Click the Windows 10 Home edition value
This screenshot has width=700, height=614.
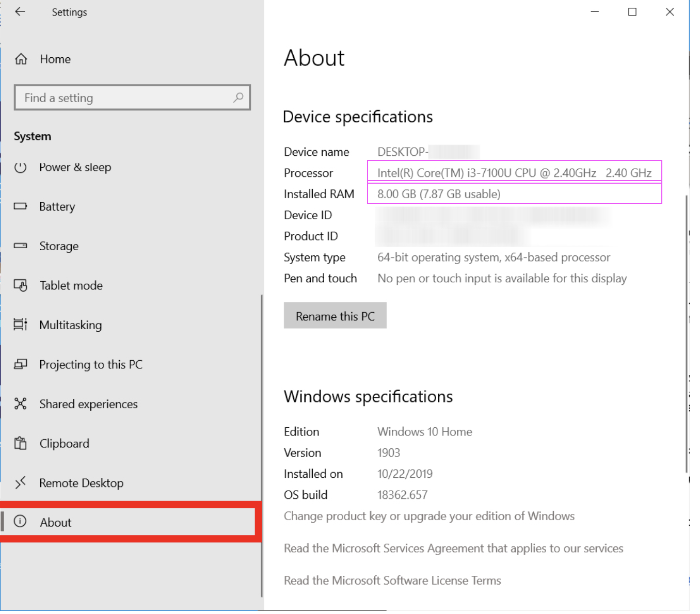tap(425, 432)
